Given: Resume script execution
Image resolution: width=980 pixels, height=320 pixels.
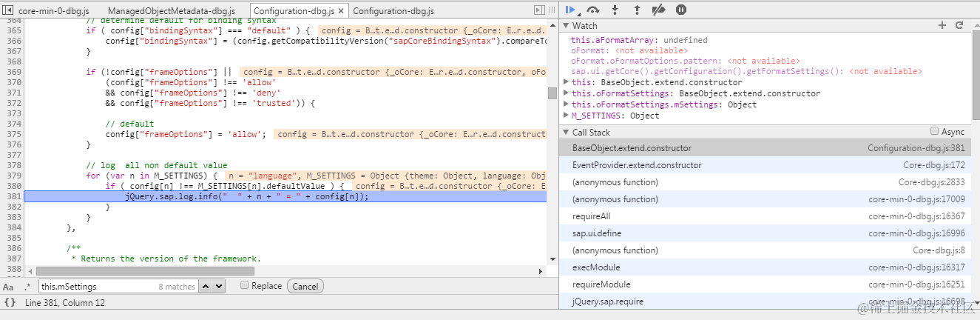Looking at the screenshot, I should coord(571,10).
